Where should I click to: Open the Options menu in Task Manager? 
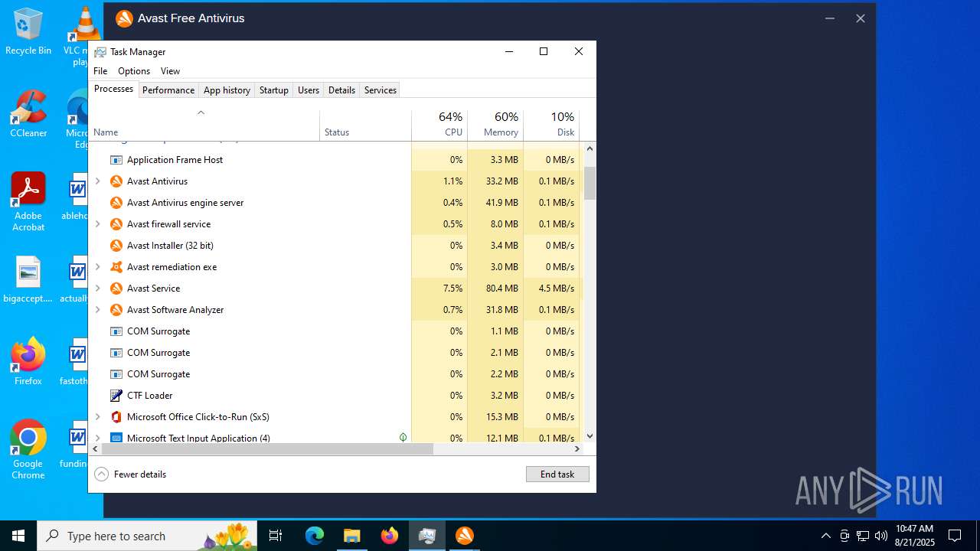tap(134, 71)
